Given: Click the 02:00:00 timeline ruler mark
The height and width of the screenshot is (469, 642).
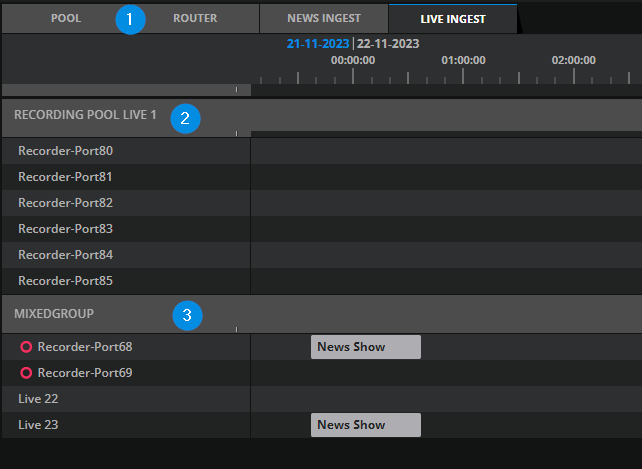Looking at the screenshot, I should pyautogui.click(x=573, y=60).
